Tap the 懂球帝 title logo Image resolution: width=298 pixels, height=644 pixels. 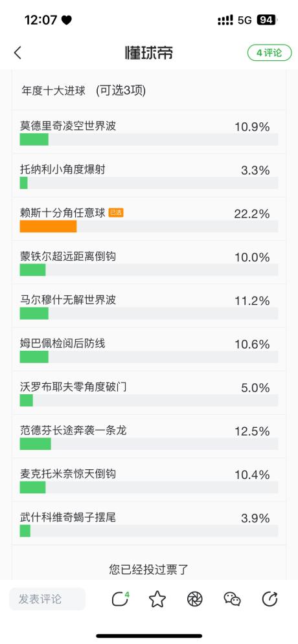pos(149,52)
